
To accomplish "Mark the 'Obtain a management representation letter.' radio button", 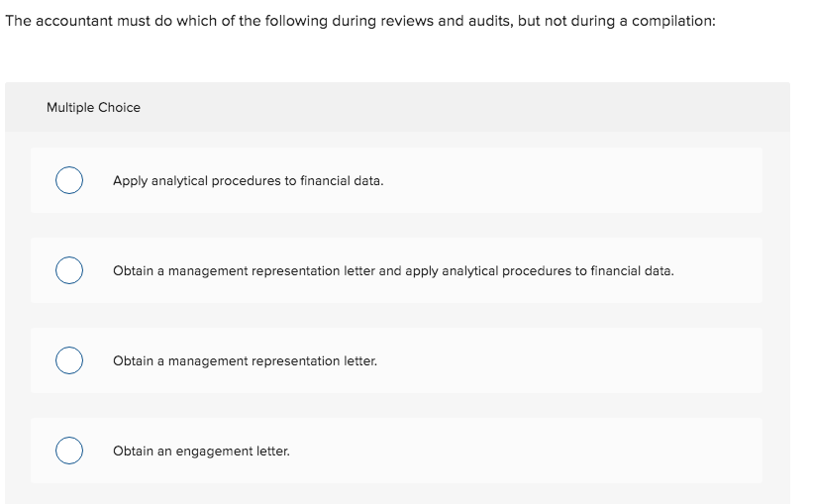I will (x=69, y=360).
